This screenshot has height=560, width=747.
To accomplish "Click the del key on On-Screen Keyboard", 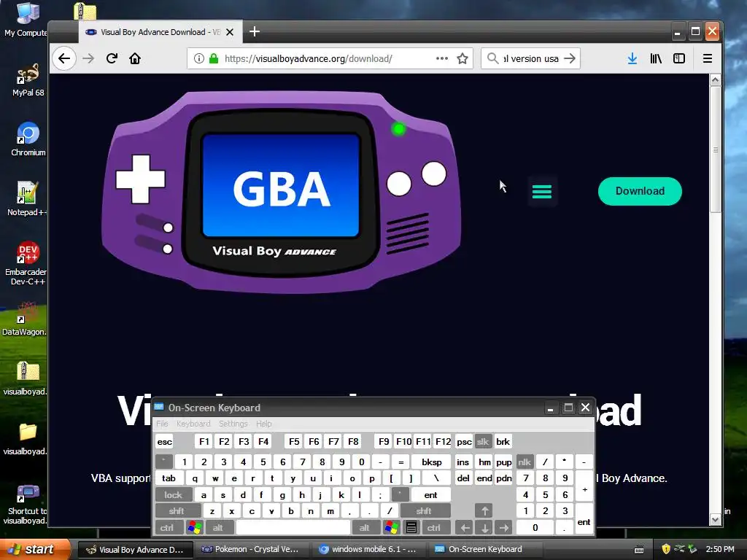I will (x=463, y=478).
